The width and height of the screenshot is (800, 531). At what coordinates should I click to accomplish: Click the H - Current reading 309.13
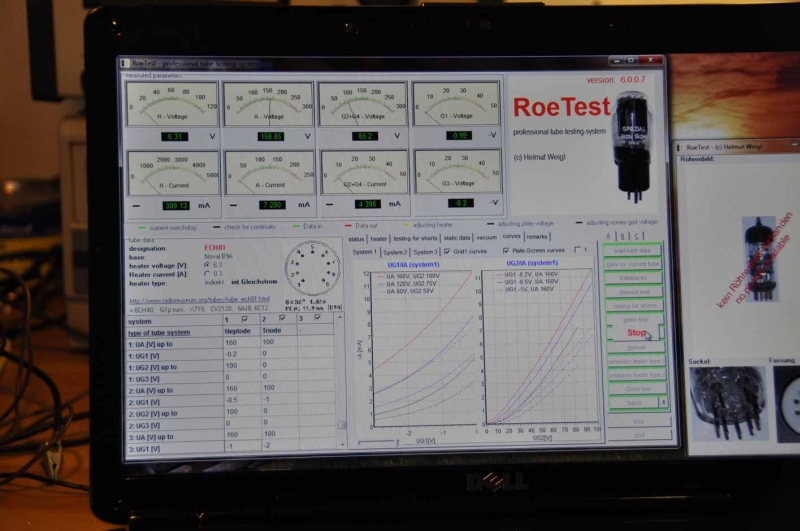pyautogui.click(x=176, y=206)
